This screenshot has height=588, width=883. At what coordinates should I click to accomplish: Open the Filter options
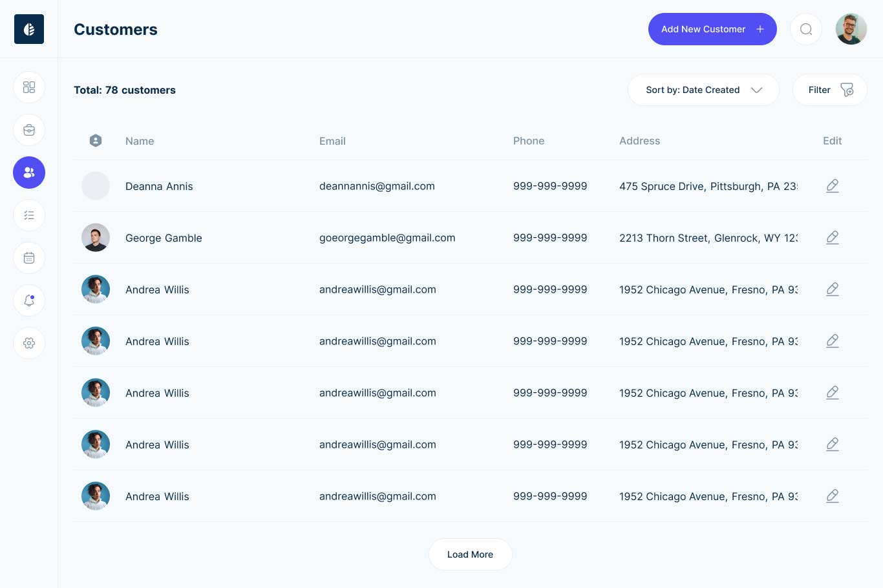point(829,90)
